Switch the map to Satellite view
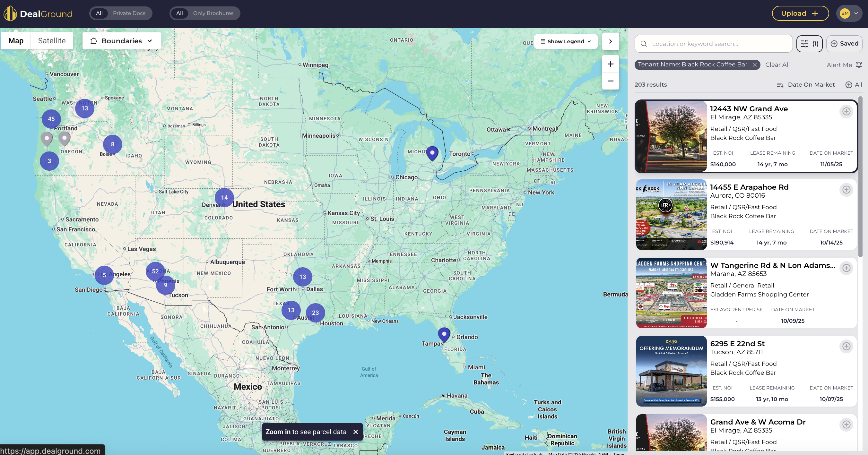This screenshot has height=455, width=868. [x=52, y=41]
